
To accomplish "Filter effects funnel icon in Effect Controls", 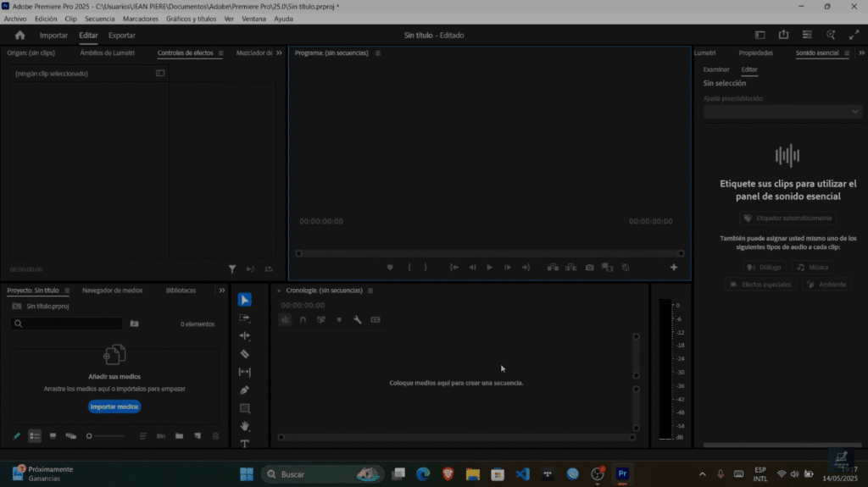I will [x=232, y=269].
